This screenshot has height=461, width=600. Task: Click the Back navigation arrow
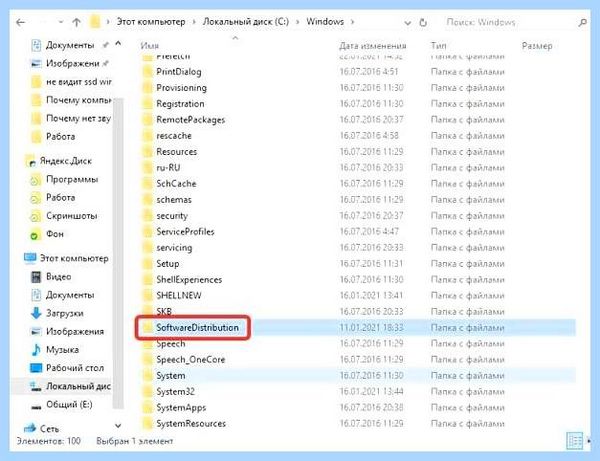tap(21, 22)
